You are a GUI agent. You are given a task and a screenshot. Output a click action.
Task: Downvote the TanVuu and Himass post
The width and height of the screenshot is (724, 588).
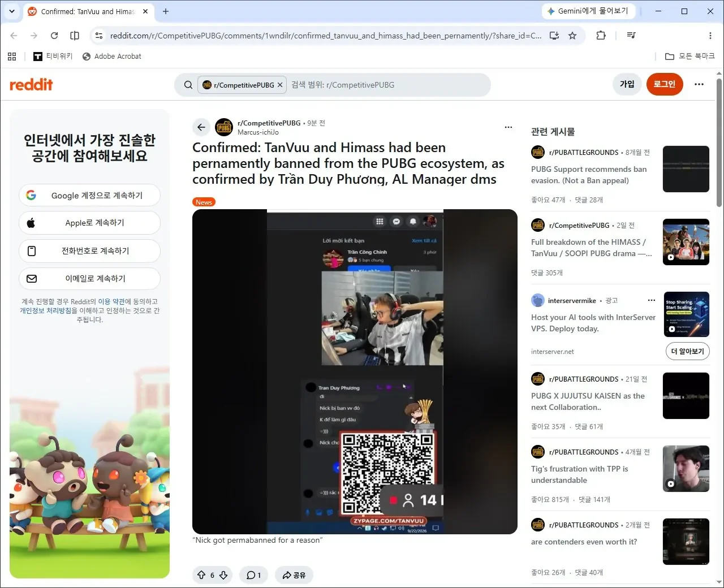[223, 575]
